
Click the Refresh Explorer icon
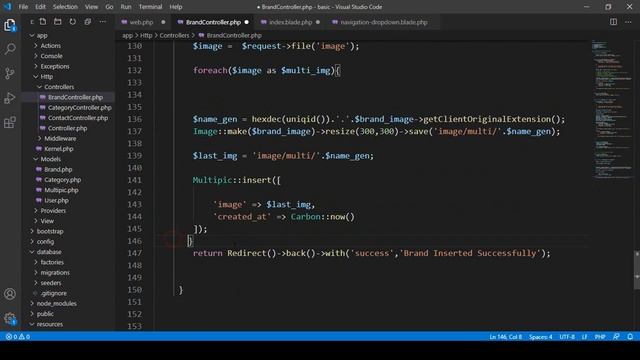click(x=73, y=22)
